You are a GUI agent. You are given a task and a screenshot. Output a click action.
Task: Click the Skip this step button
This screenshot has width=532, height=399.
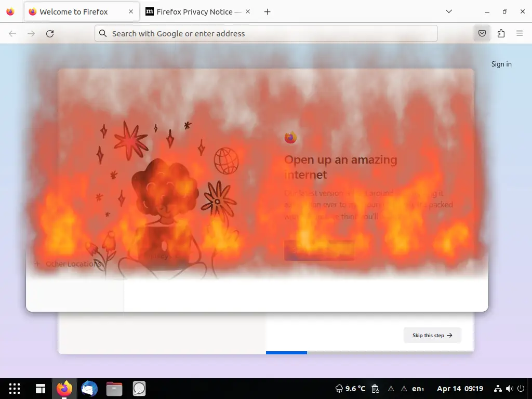pyautogui.click(x=432, y=335)
